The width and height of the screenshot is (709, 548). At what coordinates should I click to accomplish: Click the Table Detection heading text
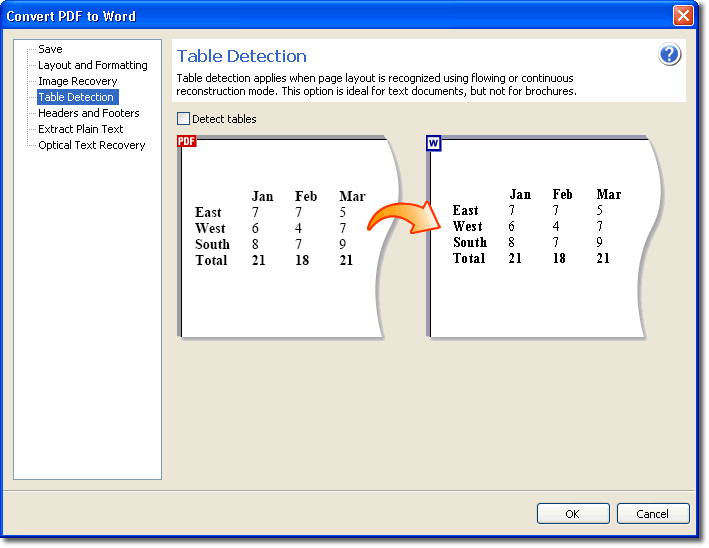pos(242,56)
